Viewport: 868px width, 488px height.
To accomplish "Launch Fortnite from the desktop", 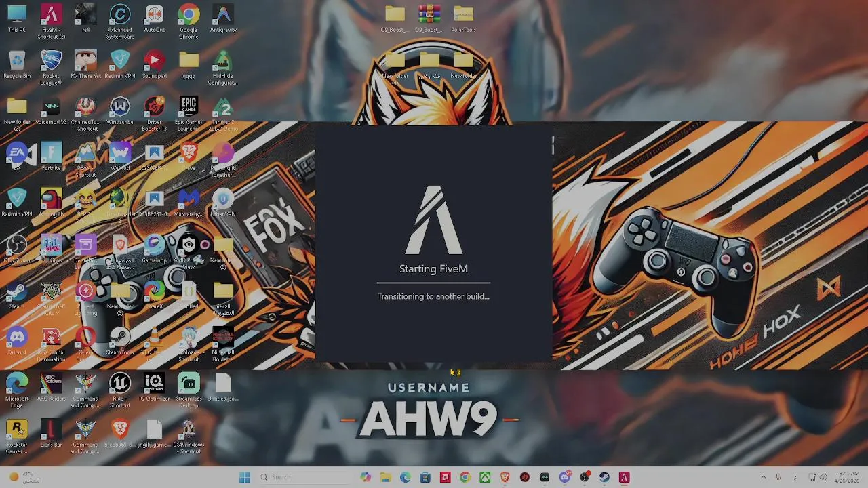I will tap(52, 157).
